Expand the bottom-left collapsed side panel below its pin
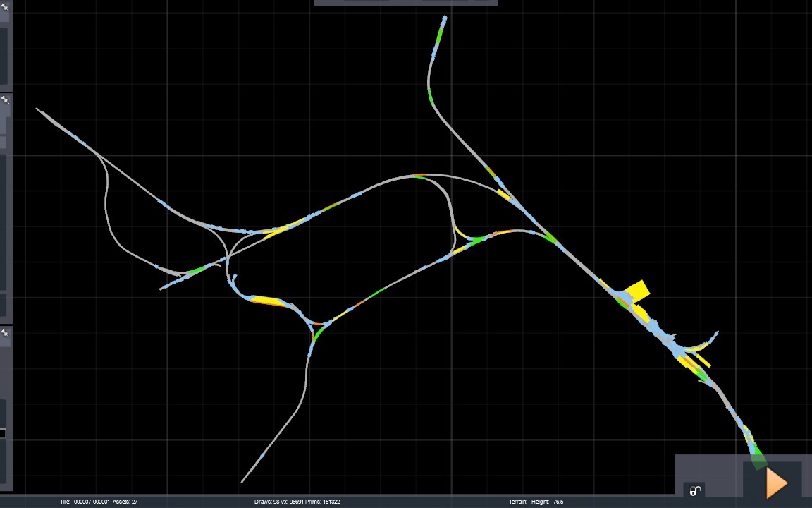Viewport: 812px width, 508px height. click(x=4, y=409)
